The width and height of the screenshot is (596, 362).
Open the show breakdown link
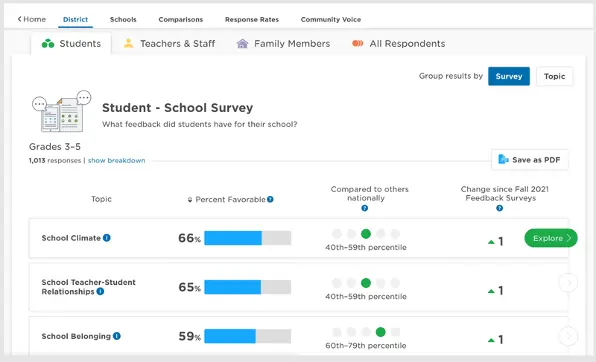117,160
